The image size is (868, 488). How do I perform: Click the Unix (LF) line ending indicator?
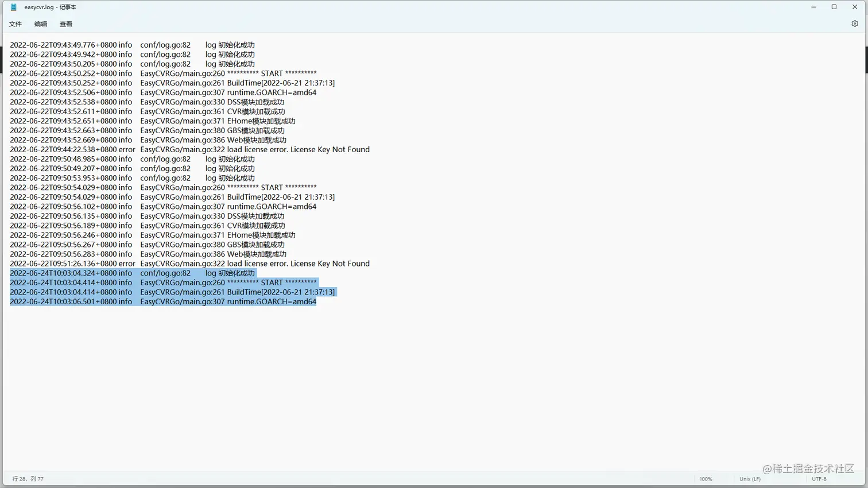point(750,479)
